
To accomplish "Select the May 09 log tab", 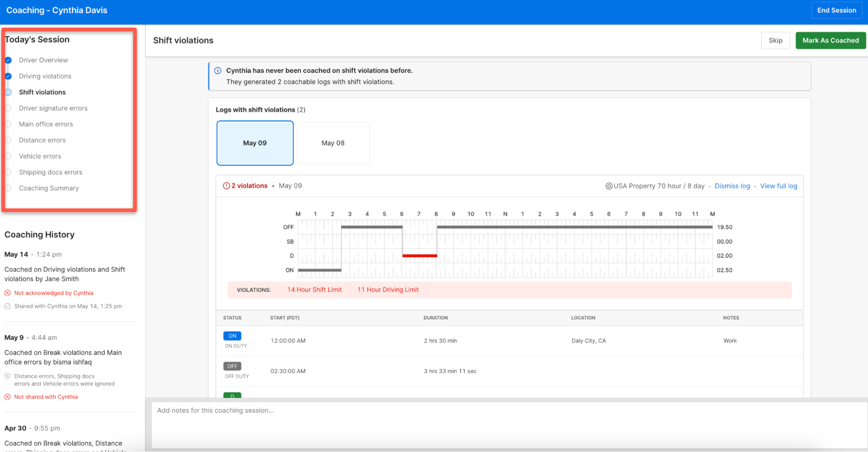I will pos(255,143).
